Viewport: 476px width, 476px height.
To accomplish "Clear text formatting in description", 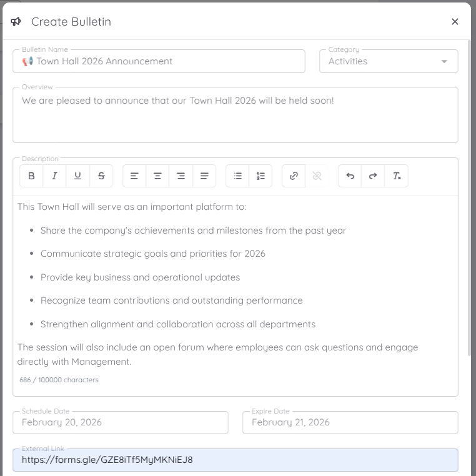I will click(397, 176).
